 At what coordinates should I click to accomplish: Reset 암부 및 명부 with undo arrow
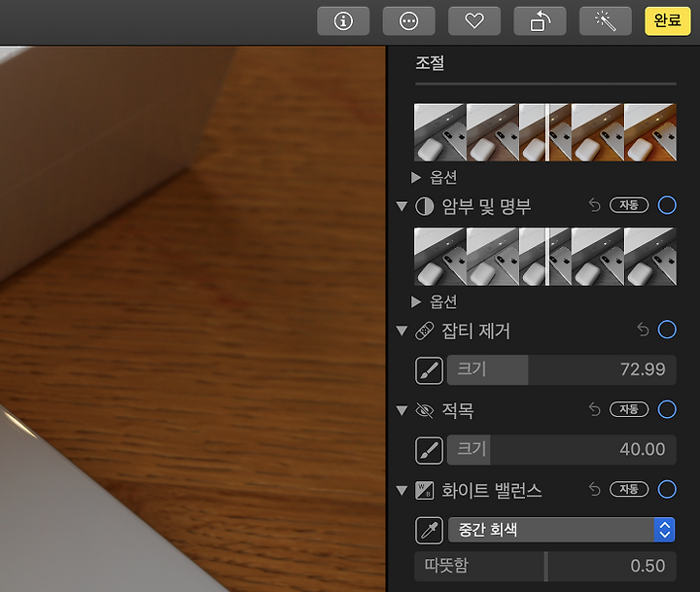[594, 205]
